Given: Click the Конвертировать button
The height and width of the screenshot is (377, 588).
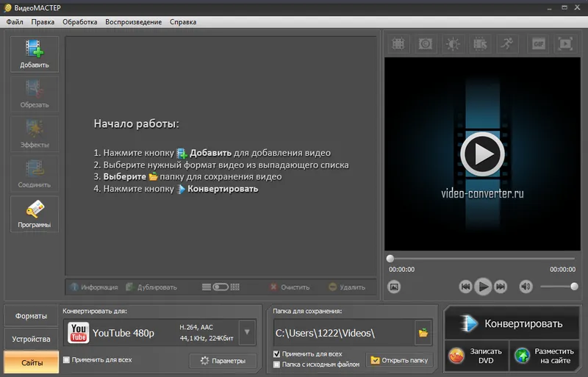Looking at the screenshot, I should tap(512, 323).
